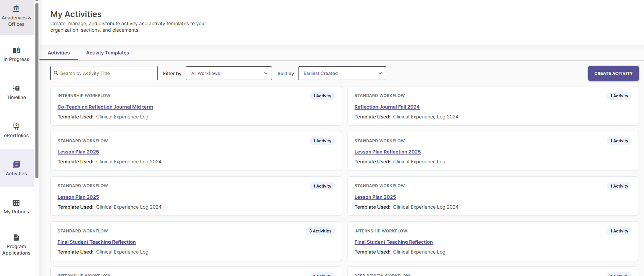Click the Create Activity button
Image resolution: width=644 pixels, height=276 pixels.
[x=613, y=73]
